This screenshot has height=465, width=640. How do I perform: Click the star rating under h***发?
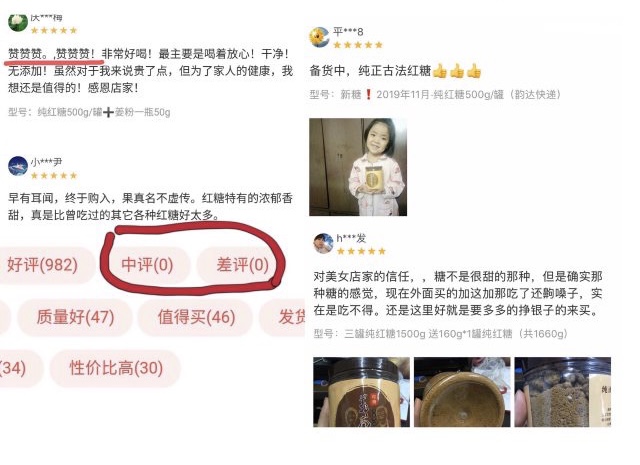[361, 251]
